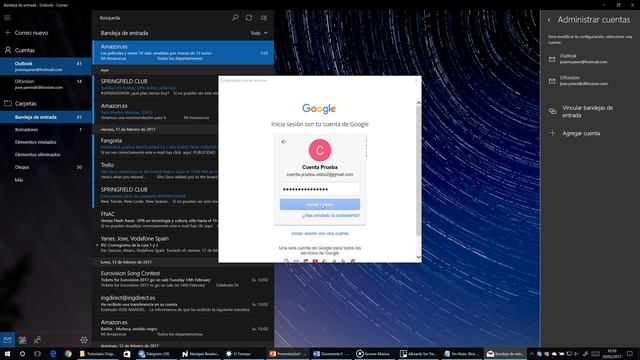The width and height of the screenshot is (640, 360).
Task: Open the Elementos enviados folder
Action: pyautogui.click(x=46, y=142)
